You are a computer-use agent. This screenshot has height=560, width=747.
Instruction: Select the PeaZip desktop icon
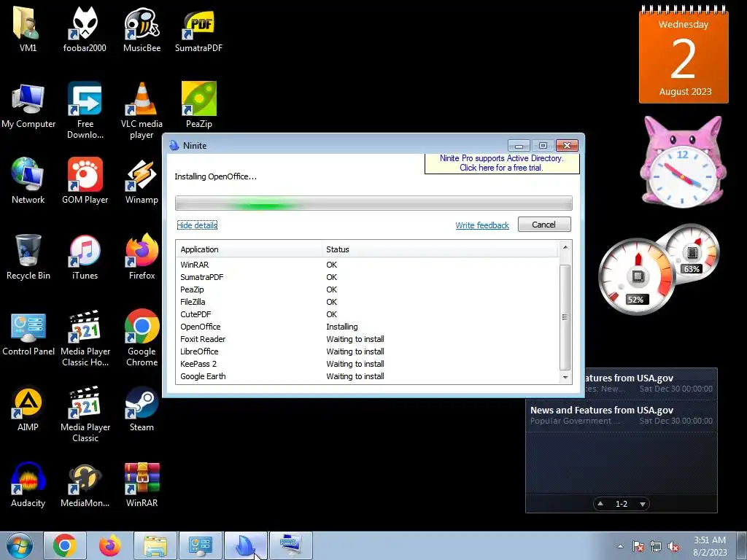(198, 105)
